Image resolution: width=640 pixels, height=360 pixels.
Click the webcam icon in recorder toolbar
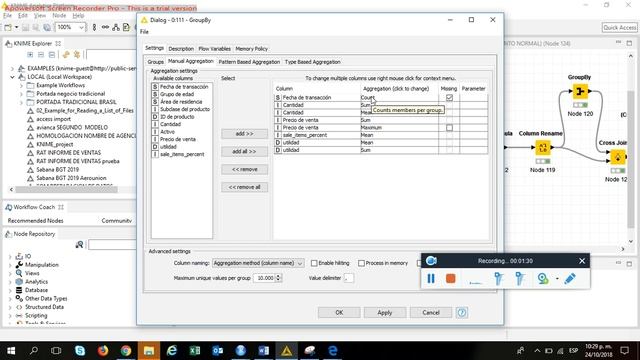click(543, 278)
